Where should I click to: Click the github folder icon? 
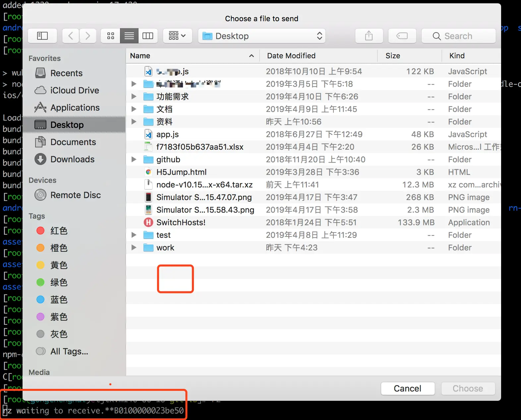(x=148, y=160)
